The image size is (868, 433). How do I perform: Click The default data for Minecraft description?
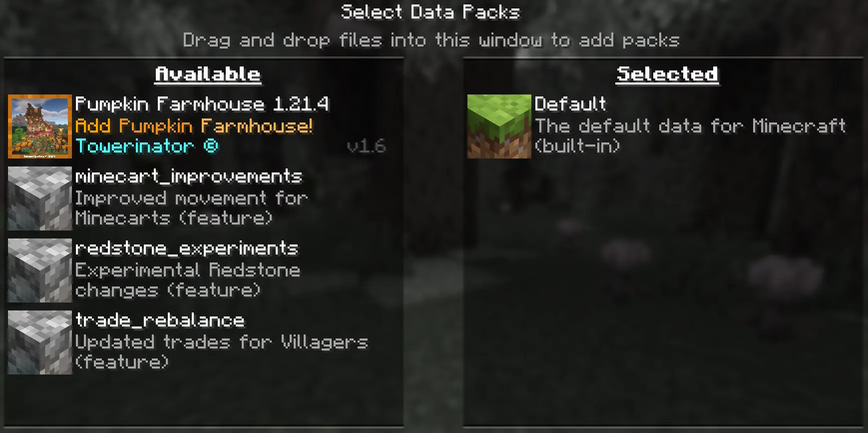[x=690, y=136]
